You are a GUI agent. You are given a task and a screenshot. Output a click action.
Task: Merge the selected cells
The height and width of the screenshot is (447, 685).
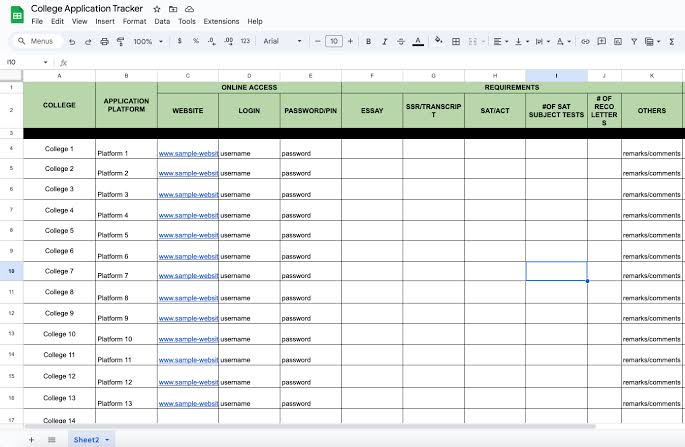tap(473, 42)
